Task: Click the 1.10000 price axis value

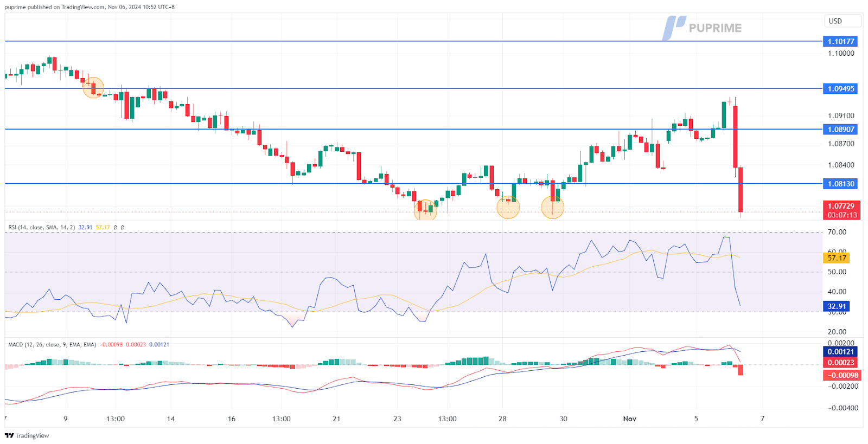Action: (x=841, y=53)
